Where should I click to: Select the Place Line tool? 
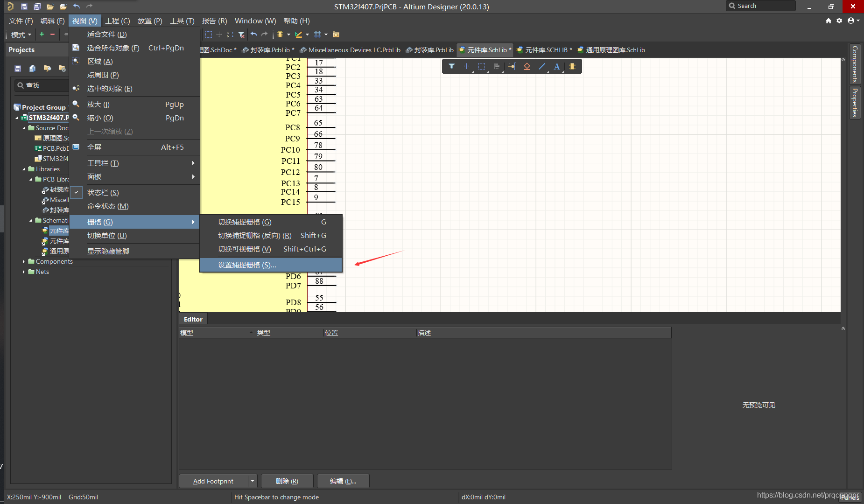(542, 66)
